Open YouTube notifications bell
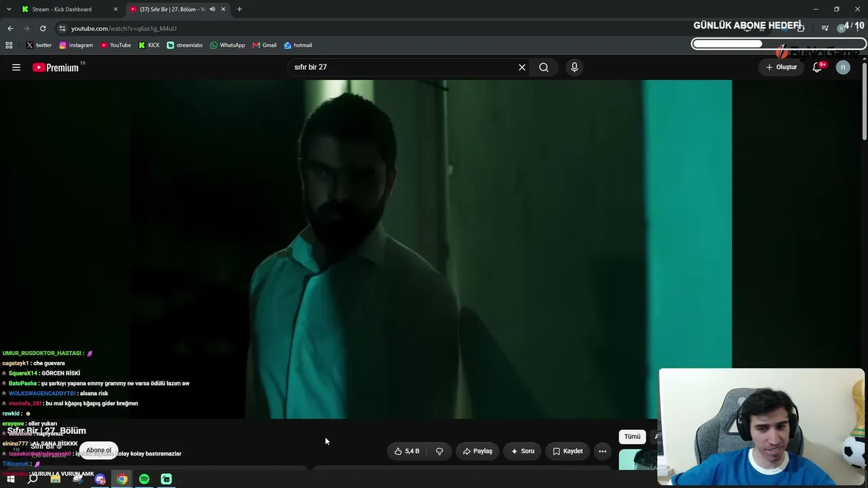868x488 pixels. pos(817,67)
